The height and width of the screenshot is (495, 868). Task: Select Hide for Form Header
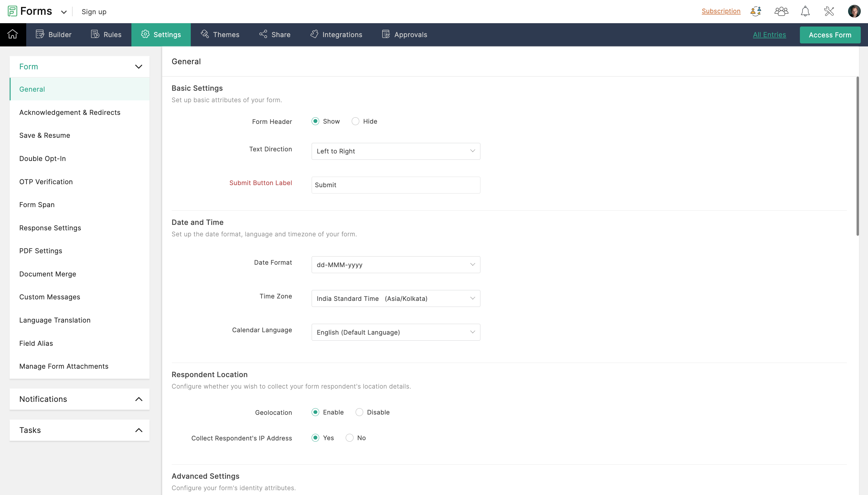click(355, 121)
